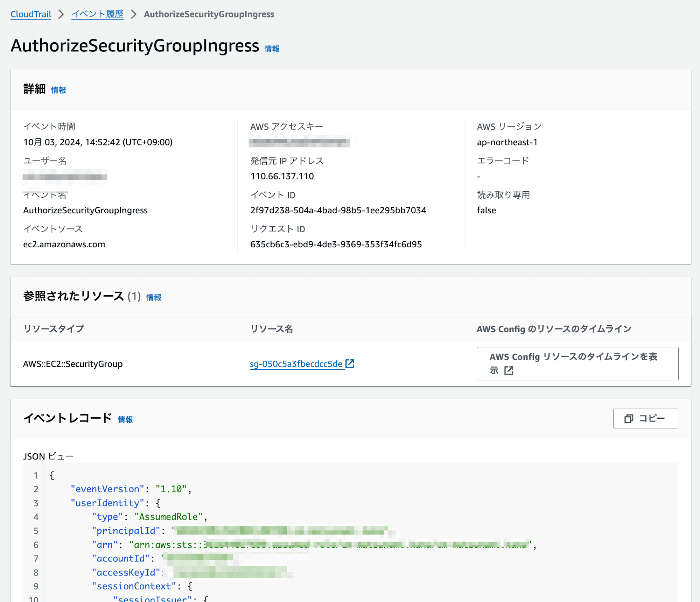Click ec2.amazonaws.com event source value

pos(64,244)
